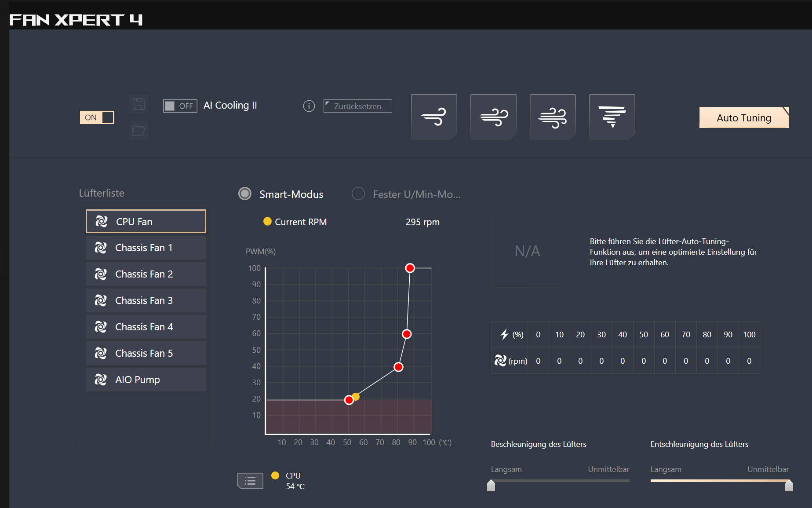The image size is (812, 508).
Task: Open the temperature source list icon
Action: (250, 481)
